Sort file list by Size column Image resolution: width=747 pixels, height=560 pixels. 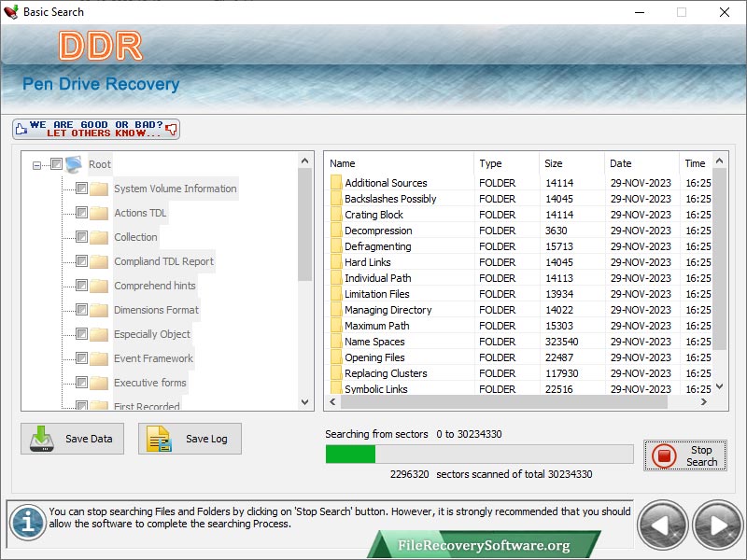(571, 163)
